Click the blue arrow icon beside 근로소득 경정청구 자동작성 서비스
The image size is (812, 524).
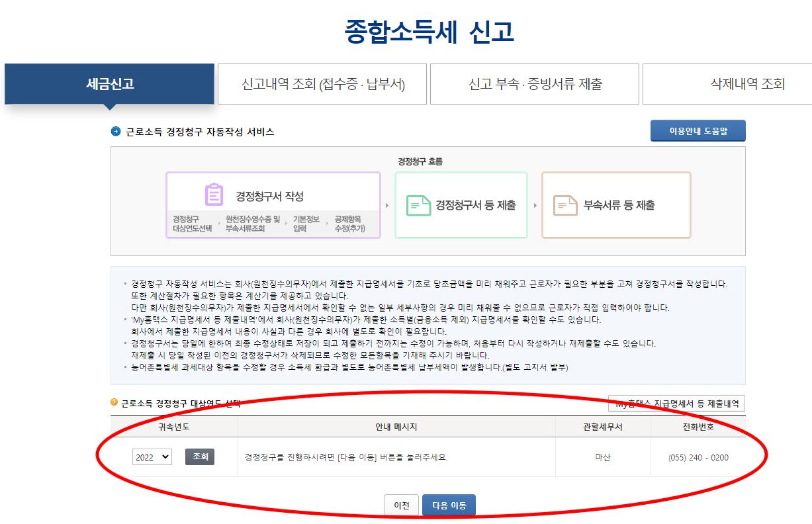click(x=116, y=132)
